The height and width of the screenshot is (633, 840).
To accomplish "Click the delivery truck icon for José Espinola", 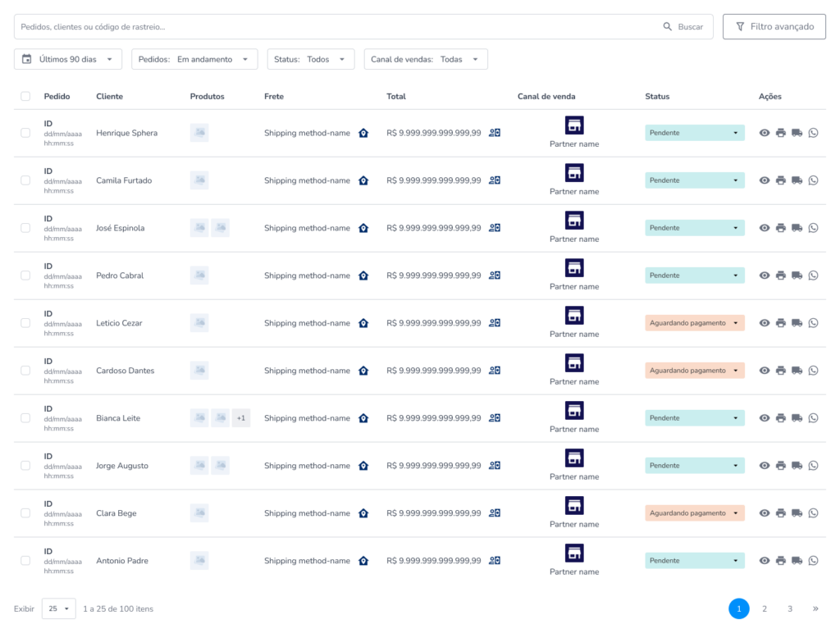I will pyautogui.click(x=797, y=228).
